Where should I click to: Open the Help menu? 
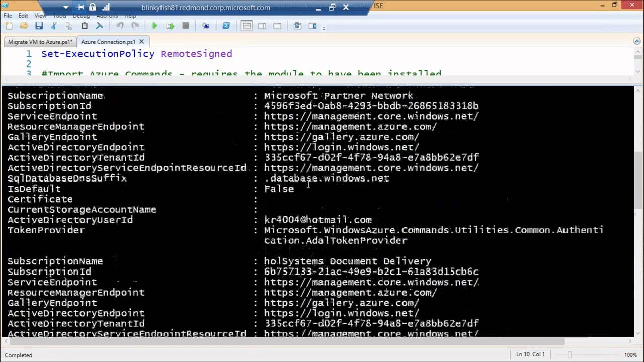(130, 16)
